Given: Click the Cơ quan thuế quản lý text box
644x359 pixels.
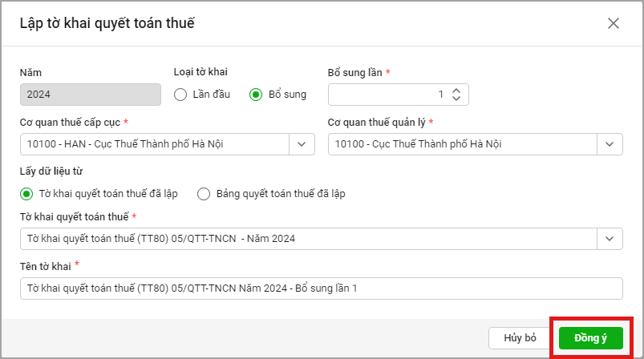Looking at the screenshot, I should point(463,144).
